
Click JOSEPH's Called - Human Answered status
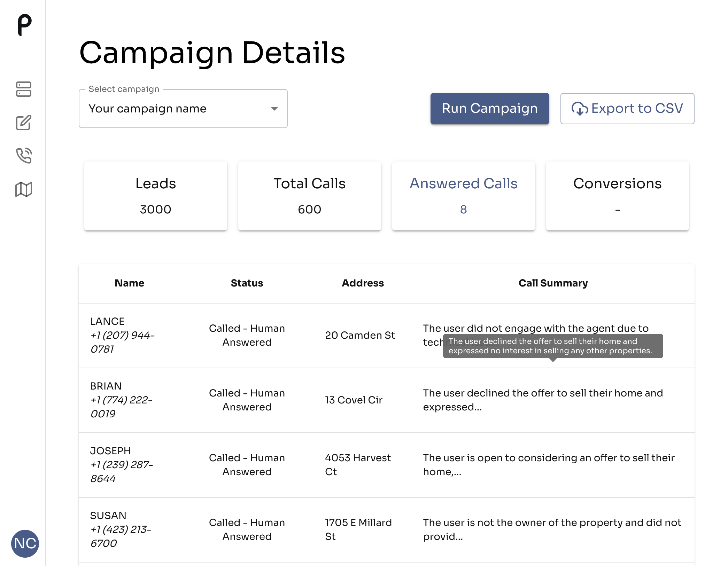(x=247, y=465)
